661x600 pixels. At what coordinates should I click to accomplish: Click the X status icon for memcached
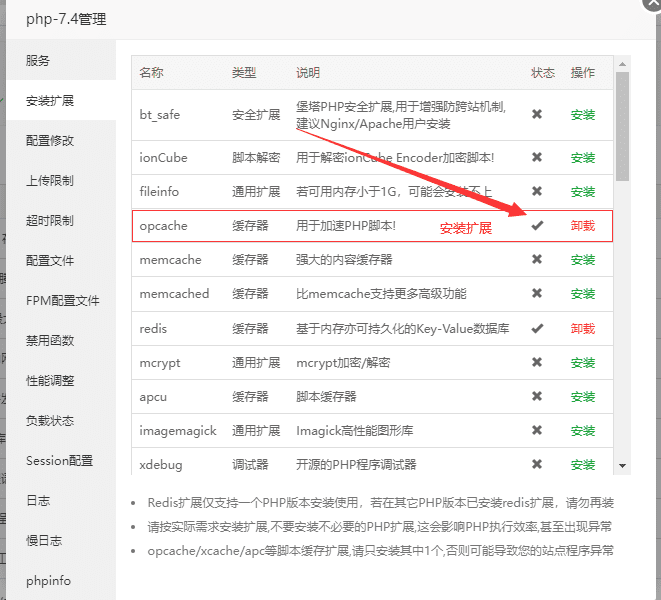click(537, 293)
